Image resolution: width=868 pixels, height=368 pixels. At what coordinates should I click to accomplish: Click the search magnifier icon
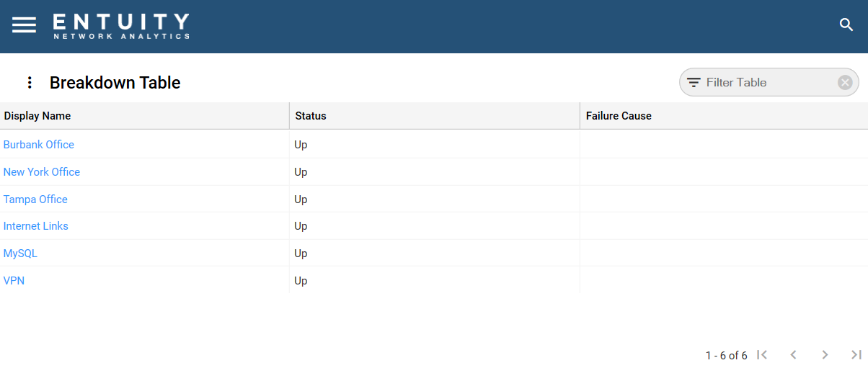(x=846, y=24)
